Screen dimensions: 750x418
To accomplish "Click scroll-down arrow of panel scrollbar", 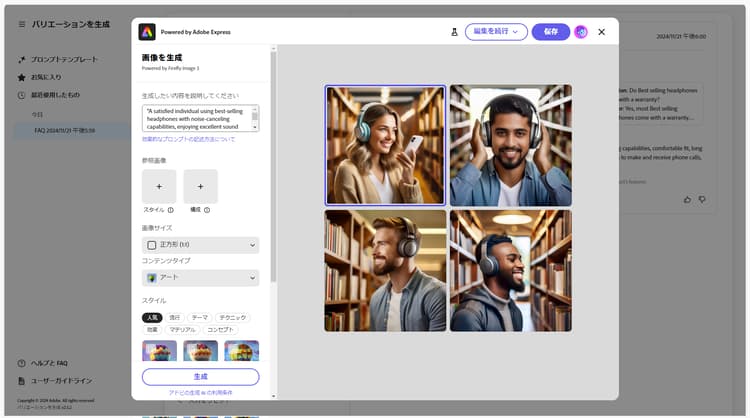I will coord(274,396).
